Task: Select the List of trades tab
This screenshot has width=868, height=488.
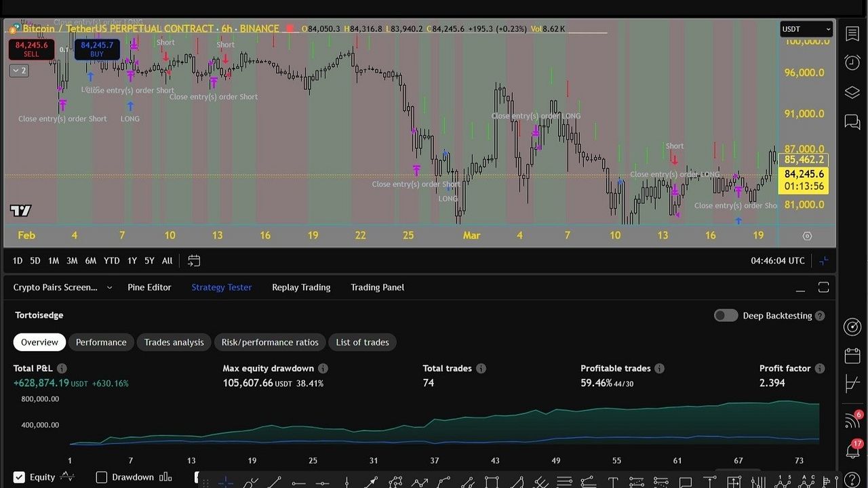Action: 362,342
